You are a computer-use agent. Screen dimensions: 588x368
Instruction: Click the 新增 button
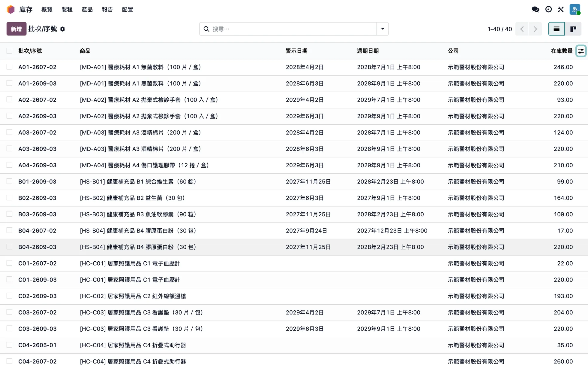point(16,29)
